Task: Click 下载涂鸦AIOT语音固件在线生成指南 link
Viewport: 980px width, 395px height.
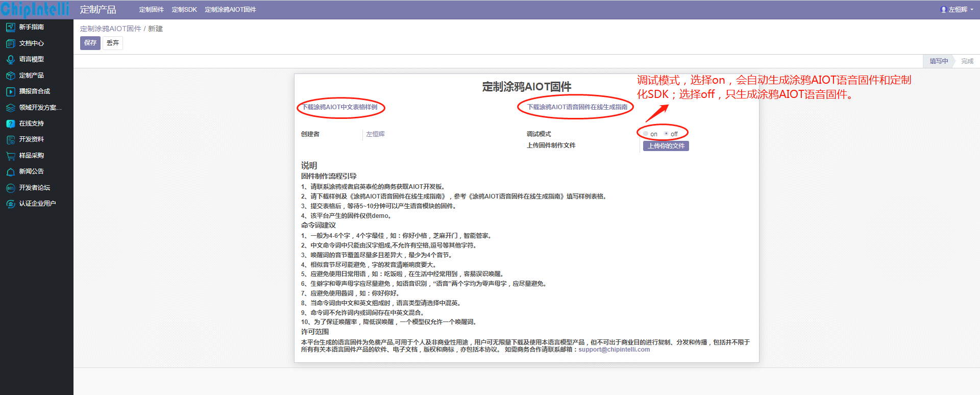Action: 577,107
